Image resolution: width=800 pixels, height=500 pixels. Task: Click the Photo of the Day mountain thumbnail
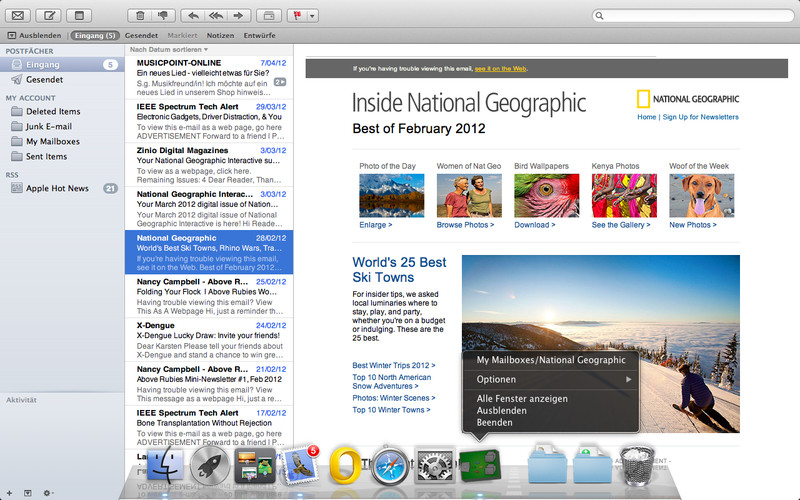click(391, 195)
